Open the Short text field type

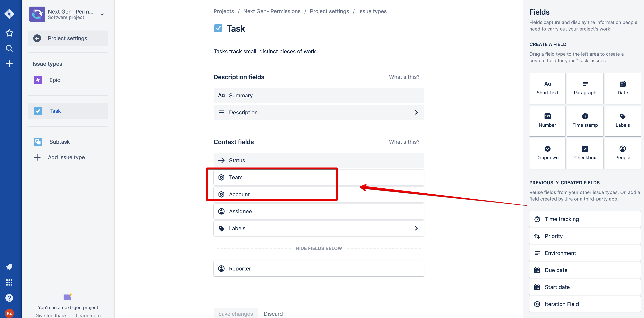[547, 88]
